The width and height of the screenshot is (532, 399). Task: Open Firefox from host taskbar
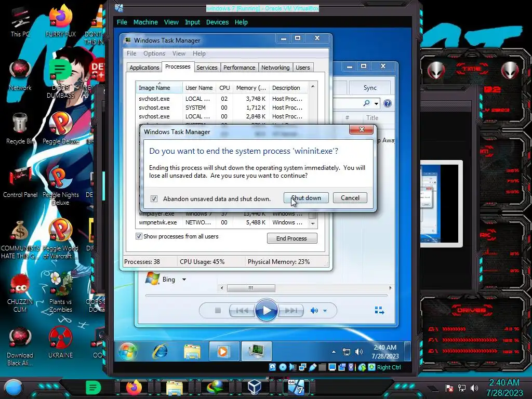click(x=134, y=387)
